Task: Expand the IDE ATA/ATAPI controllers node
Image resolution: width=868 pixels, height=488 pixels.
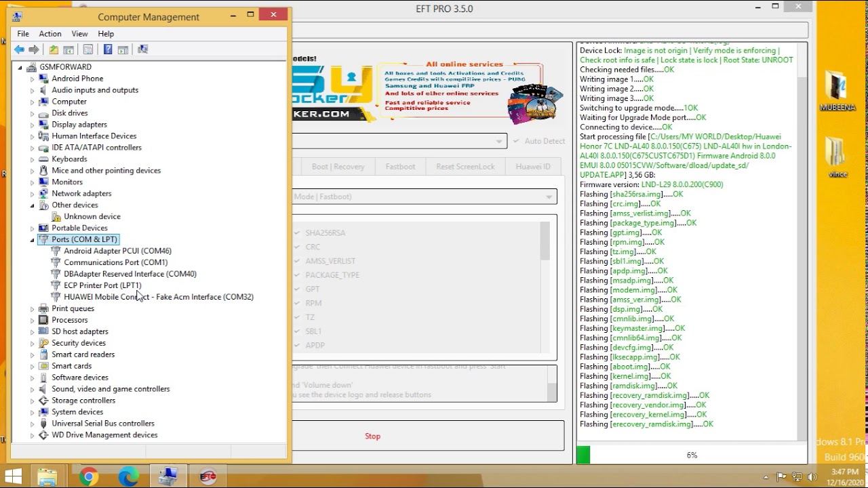Action: pos(32,148)
